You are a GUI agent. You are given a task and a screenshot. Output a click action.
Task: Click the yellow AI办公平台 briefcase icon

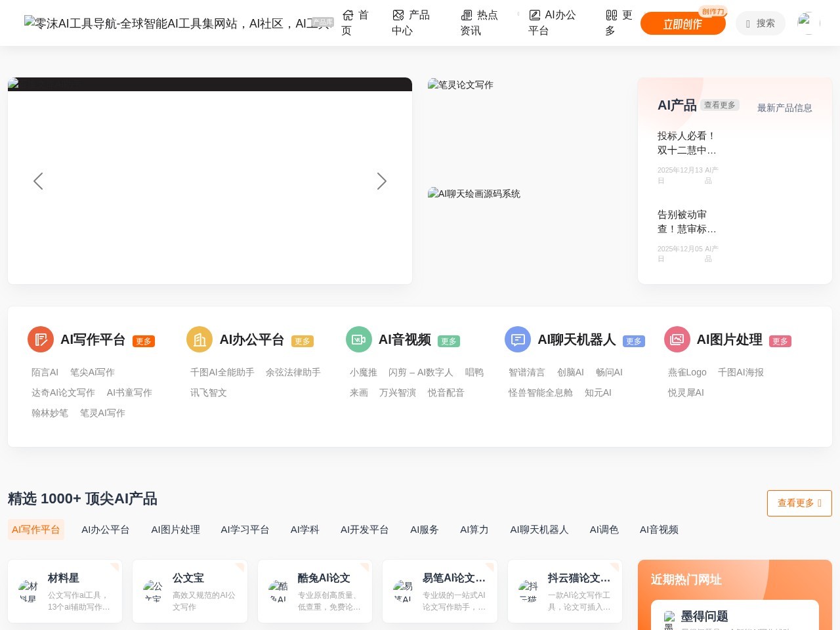coord(199,339)
